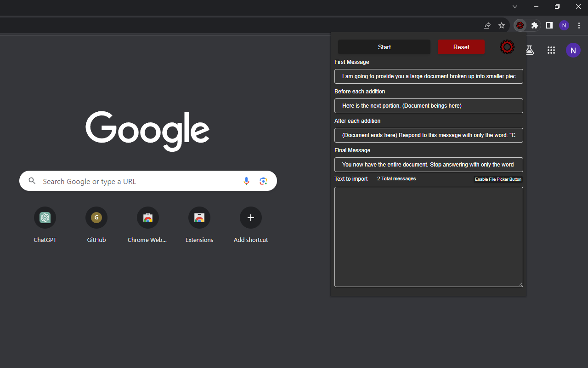588x368 pixels.
Task: Share the page via the Chrome share icon
Action: (486, 25)
